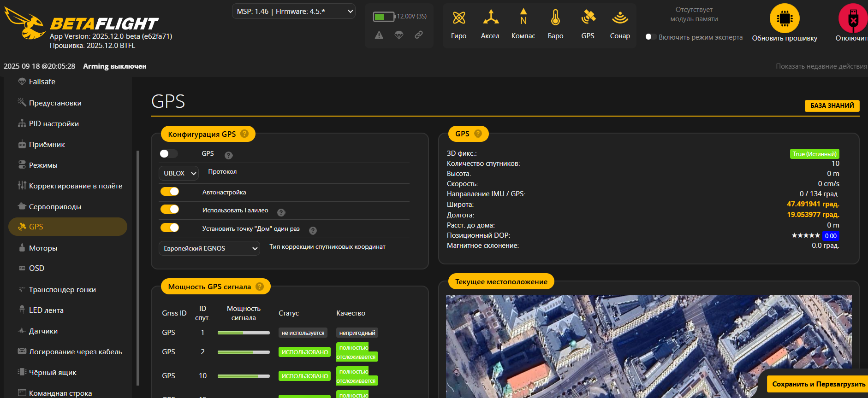Turn on expert mode toggle
The width and height of the screenshot is (868, 398).
click(650, 37)
